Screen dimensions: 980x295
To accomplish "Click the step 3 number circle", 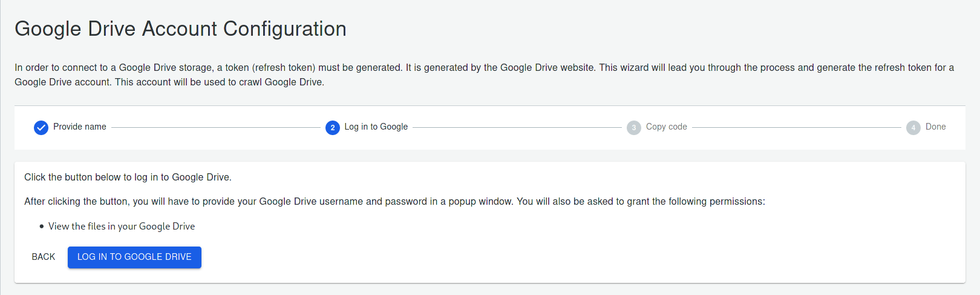I will 634,127.
